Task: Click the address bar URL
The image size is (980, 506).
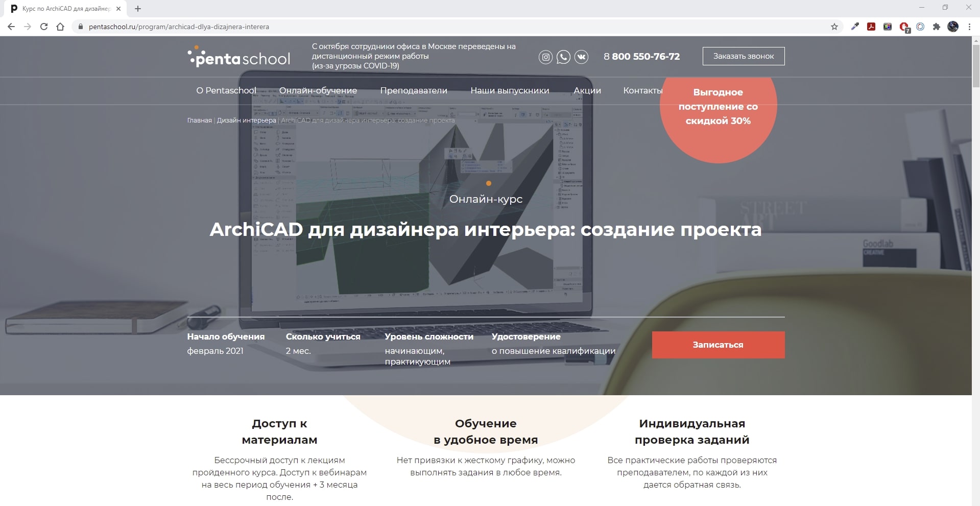Action: 179,27
